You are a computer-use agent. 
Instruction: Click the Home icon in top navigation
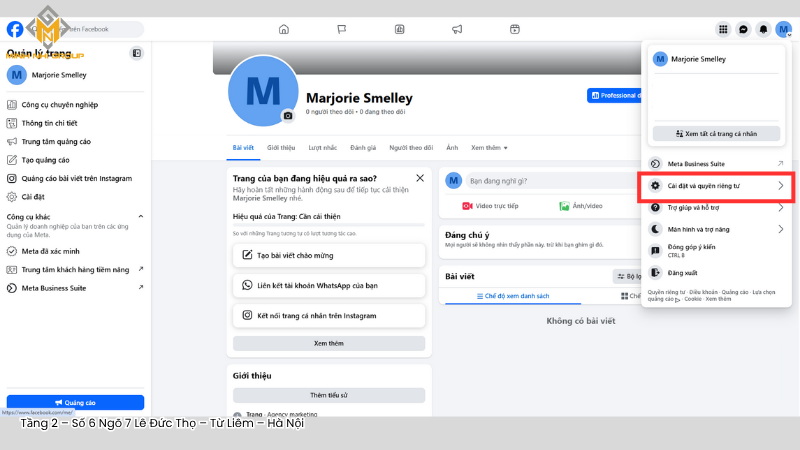coord(284,29)
